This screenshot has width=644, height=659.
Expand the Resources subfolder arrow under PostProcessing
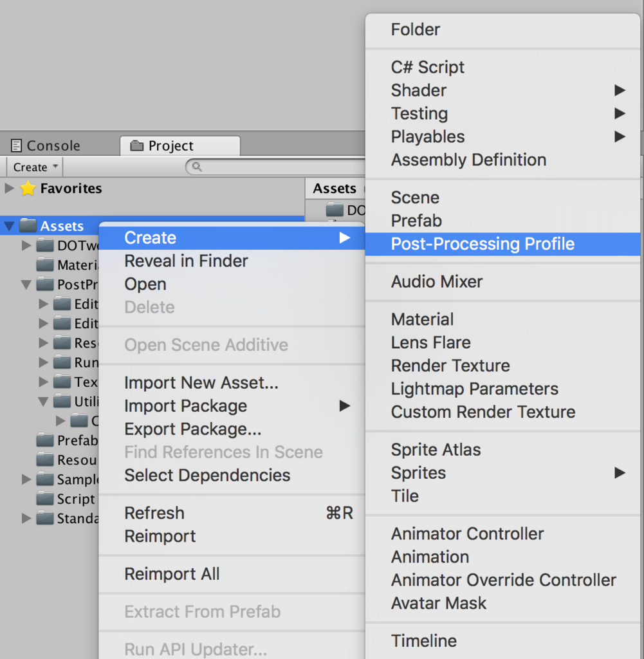(43, 342)
